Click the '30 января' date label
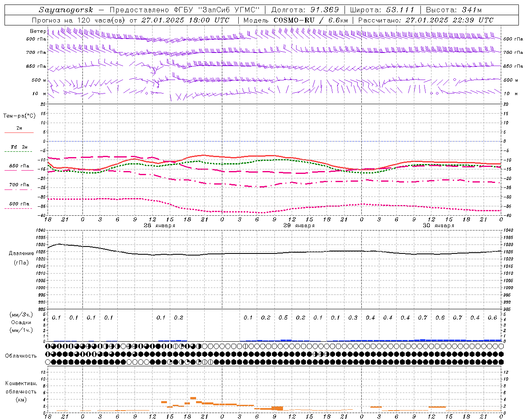The width and height of the screenshot is (525, 420). pos(438,226)
